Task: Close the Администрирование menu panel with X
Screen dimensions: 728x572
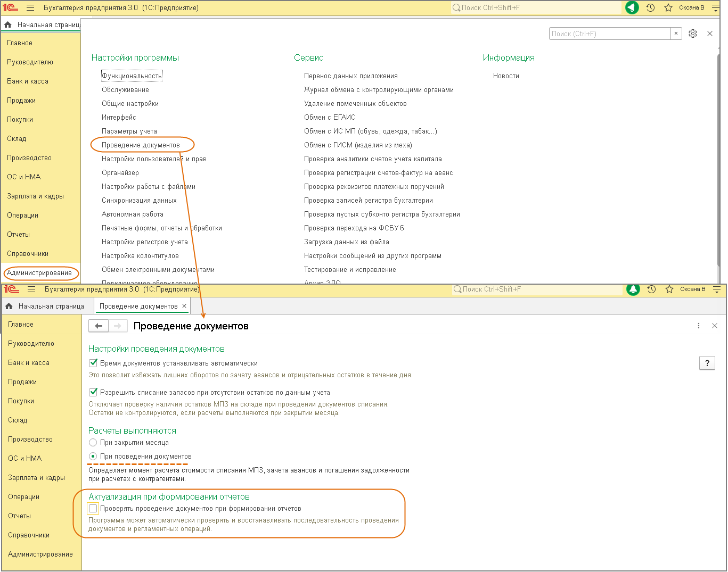Action: [710, 34]
